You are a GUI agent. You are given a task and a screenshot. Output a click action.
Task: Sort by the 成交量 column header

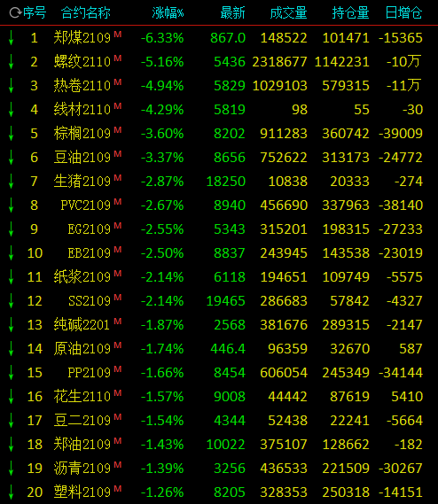point(288,13)
